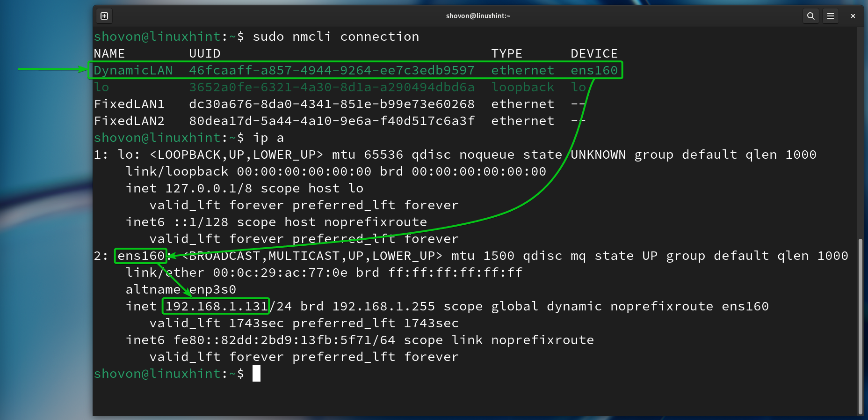Click the cursor block at the last prompt
868x420 pixels.
(256, 374)
